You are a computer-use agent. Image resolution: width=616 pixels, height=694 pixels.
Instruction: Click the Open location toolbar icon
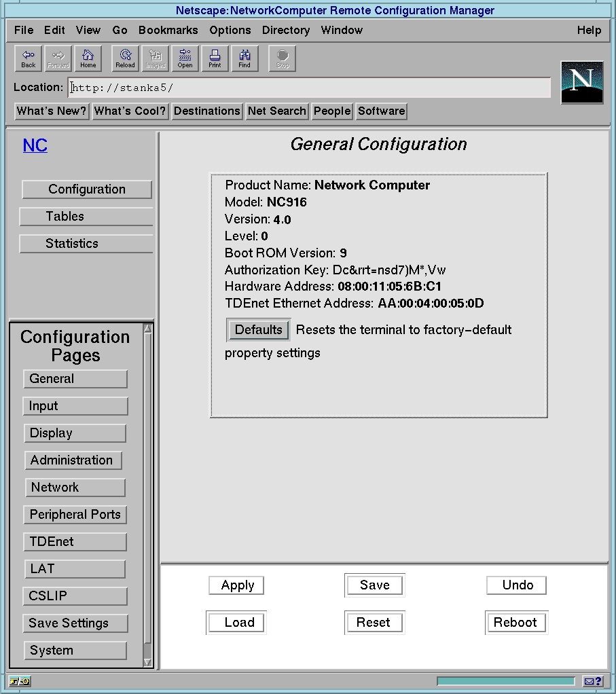(x=185, y=58)
